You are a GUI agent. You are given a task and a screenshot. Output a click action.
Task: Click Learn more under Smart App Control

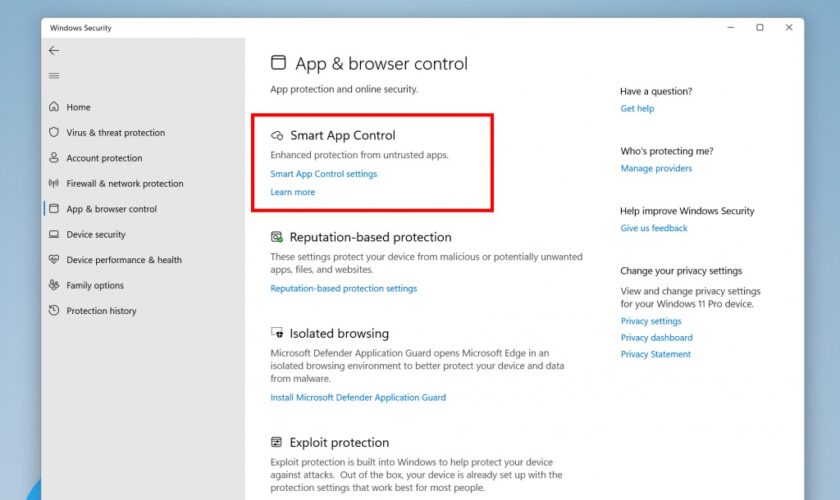pos(292,192)
